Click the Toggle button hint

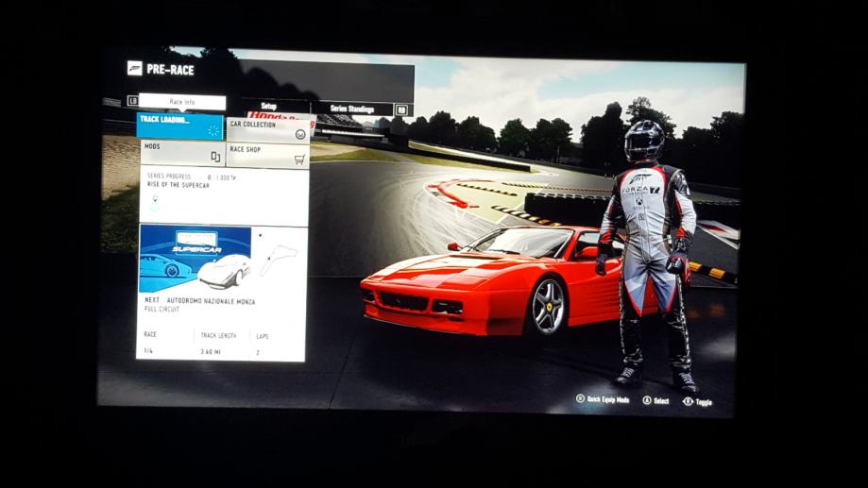click(697, 402)
